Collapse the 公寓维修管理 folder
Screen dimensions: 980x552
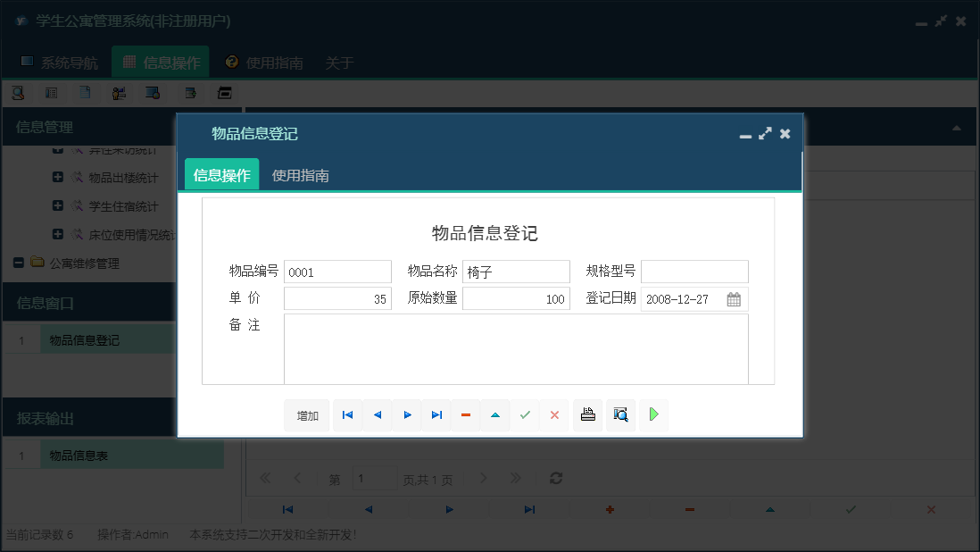click(x=18, y=263)
